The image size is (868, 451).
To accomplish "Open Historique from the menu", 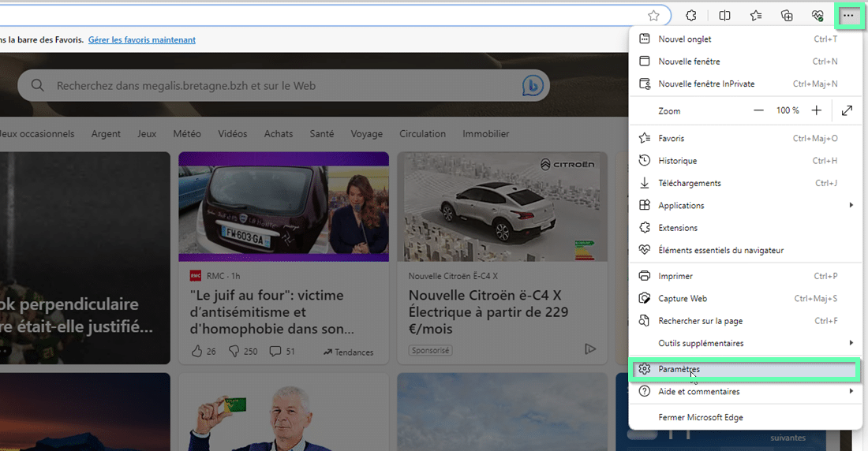I will click(x=745, y=161).
